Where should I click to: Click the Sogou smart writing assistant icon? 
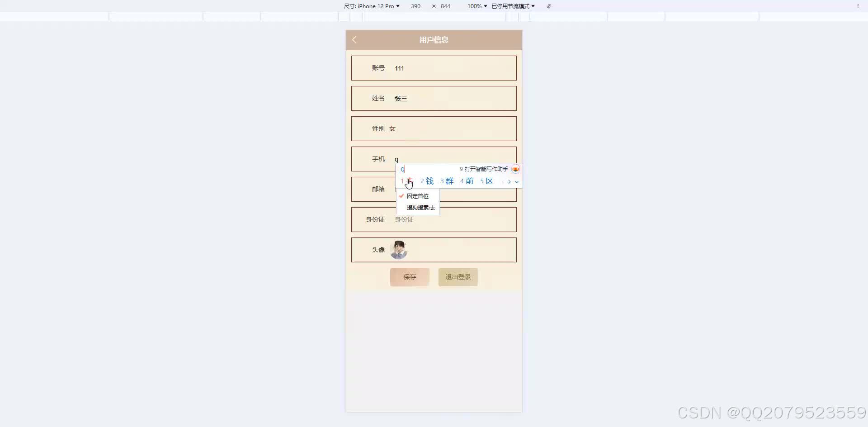click(x=515, y=169)
